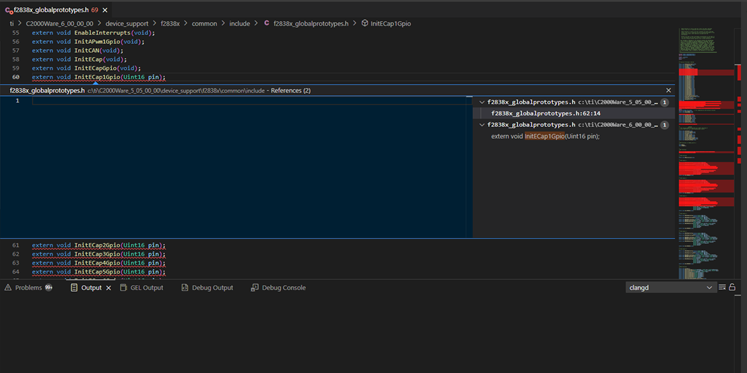
Task: Close the References peek view
Action: [668, 90]
